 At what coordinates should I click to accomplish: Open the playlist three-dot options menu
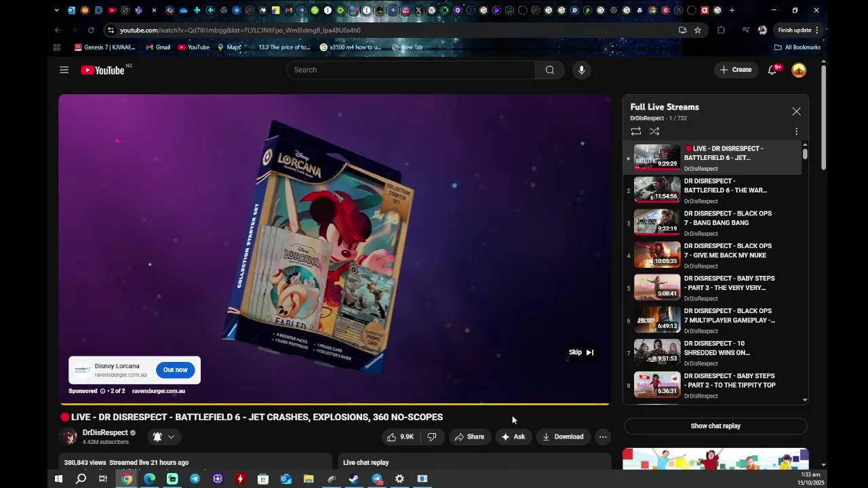pyautogui.click(x=796, y=131)
